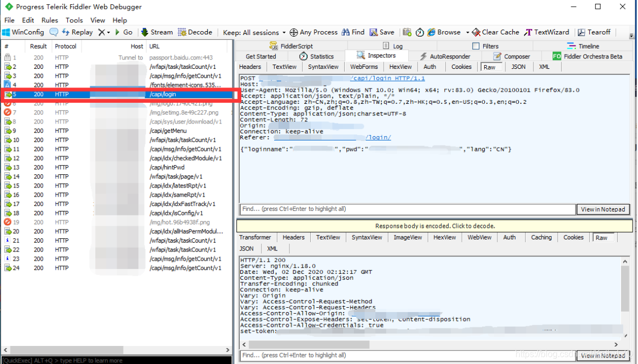638x364 pixels.
Task: Open the View menu
Action: (x=97, y=20)
